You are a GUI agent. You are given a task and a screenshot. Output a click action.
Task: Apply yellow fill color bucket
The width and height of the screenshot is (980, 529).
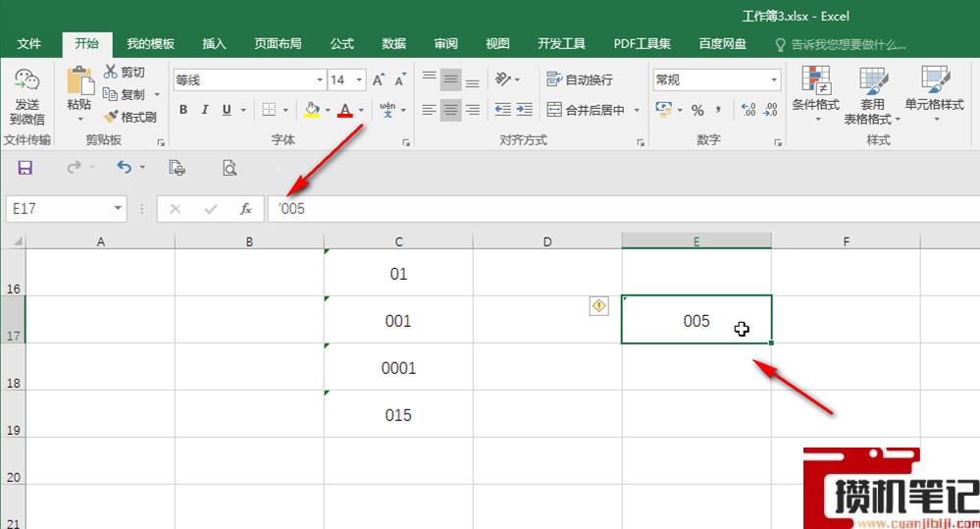[x=311, y=110]
